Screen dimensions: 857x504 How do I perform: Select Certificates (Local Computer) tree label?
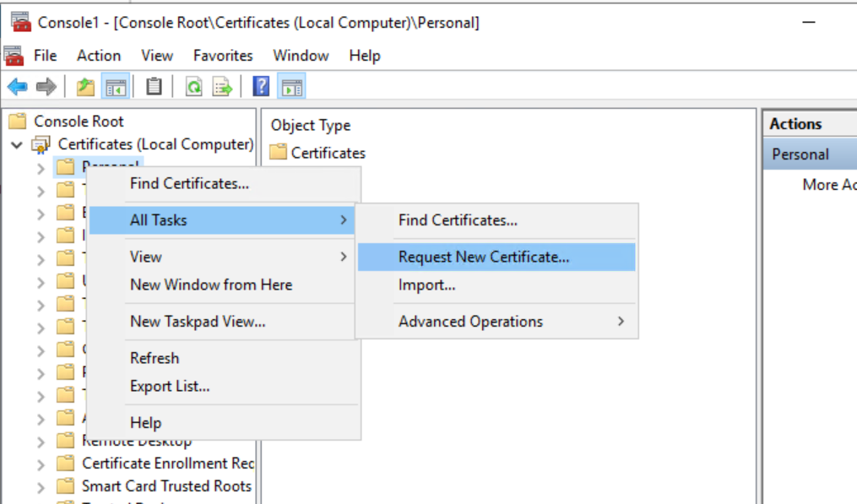[155, 144]
